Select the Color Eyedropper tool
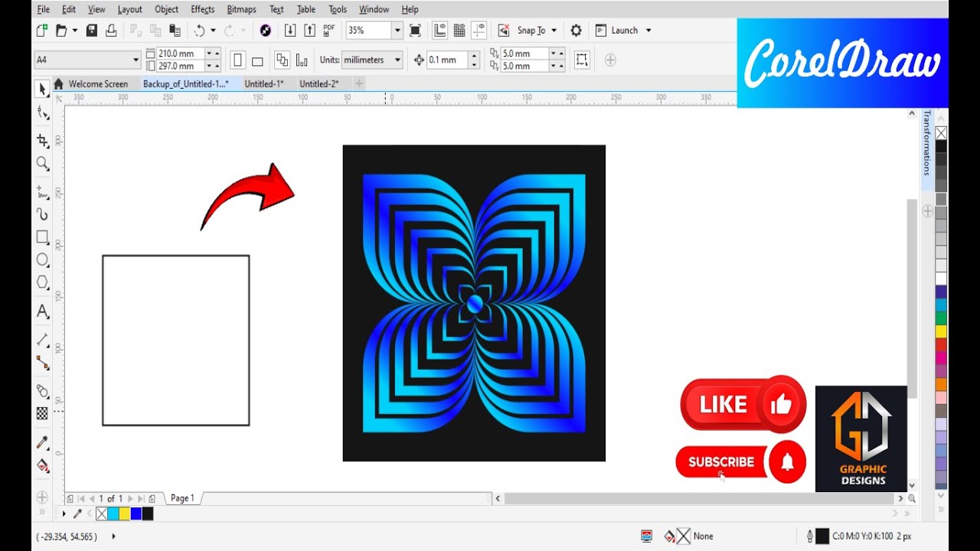The height and width of the screenshot is (551, 980). tap(43, 442)
